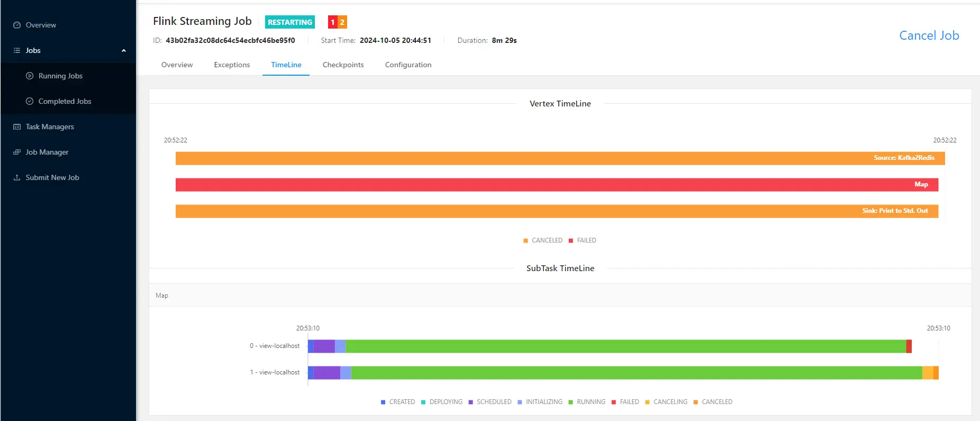Toggle CREATED legend in SubTask TimeLine

pos(398,402)
